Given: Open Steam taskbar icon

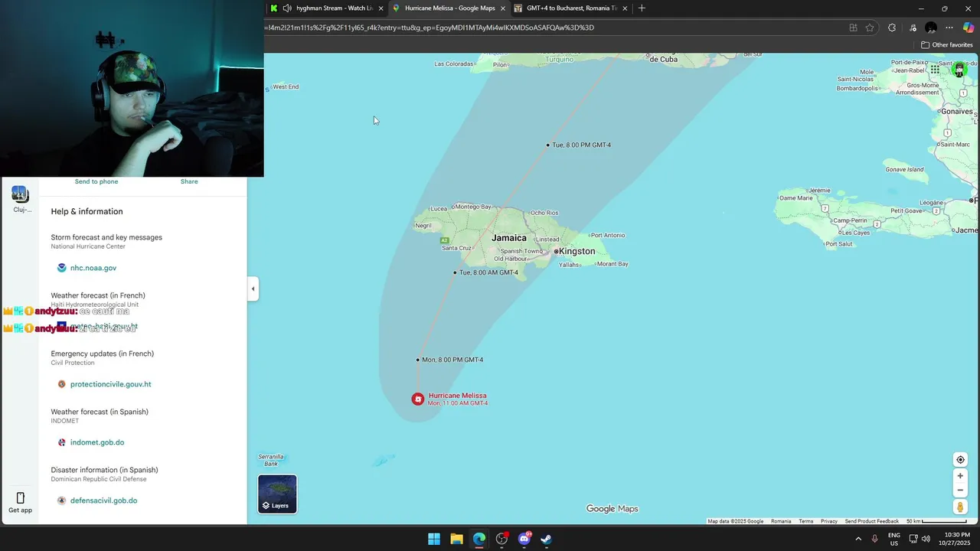Looking at the screenshot, I should pyautogui.click(x=547, y=539).
